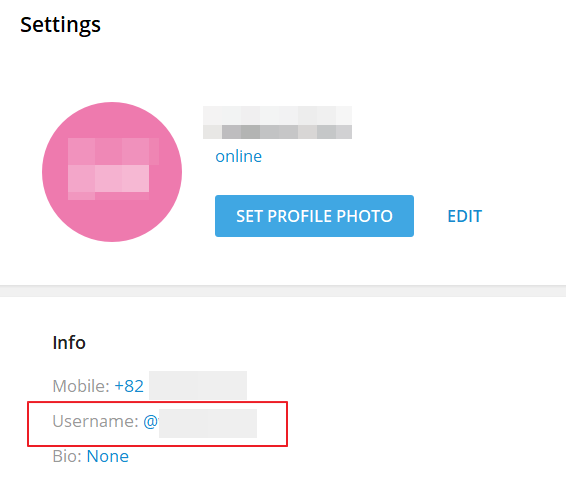Select the pink profile avatar circle
566x480 pixels.
[112, 172]
